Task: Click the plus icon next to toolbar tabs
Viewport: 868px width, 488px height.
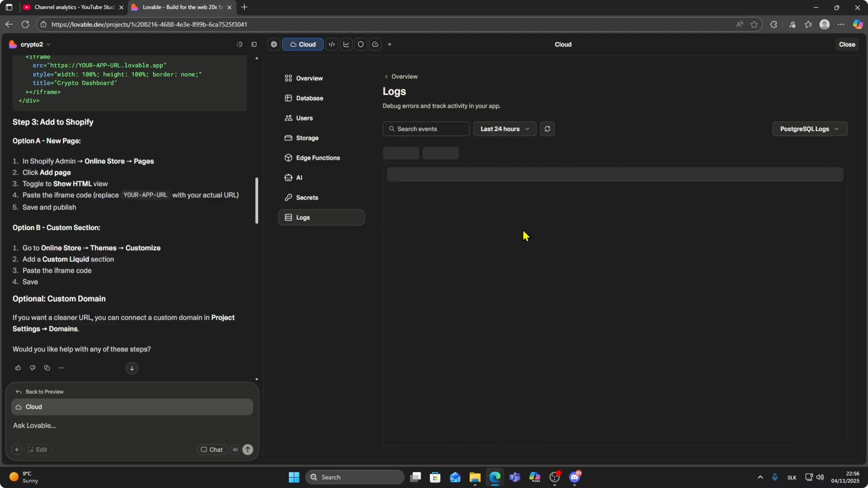Action: pos(390,44)
